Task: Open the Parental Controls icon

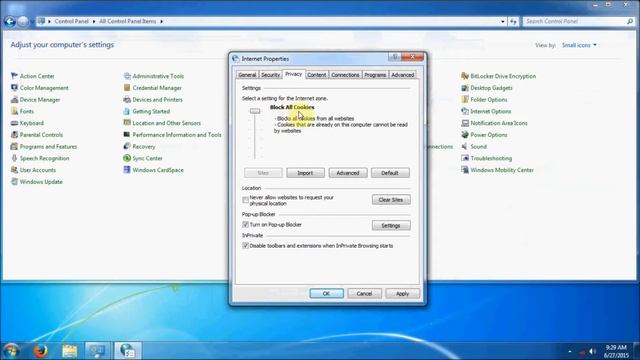Action: [x=14, y=135]
